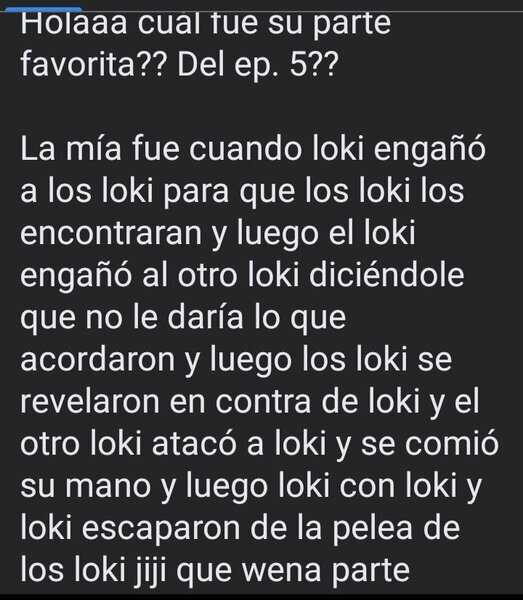The height and width of the screenshot is (600, 523).
Task: Select the "Del ep. 5??" text
Action: [258, 66]
